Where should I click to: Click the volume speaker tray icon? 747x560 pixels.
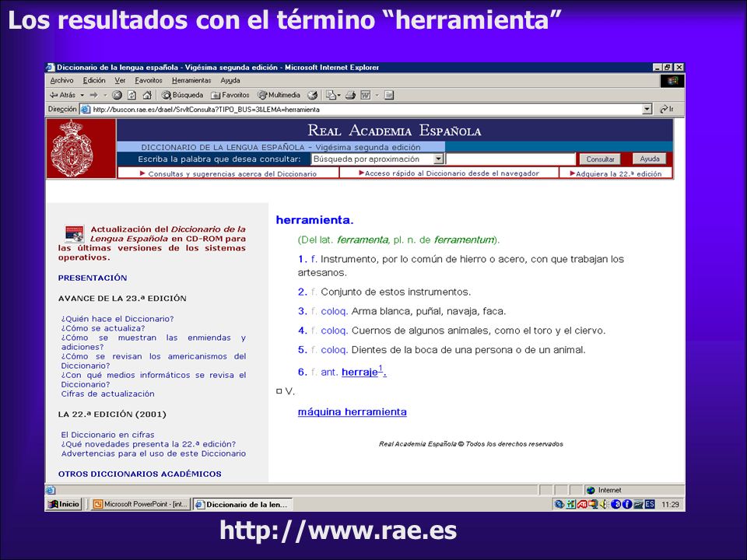pyautogui.click(x=604, y=504)
